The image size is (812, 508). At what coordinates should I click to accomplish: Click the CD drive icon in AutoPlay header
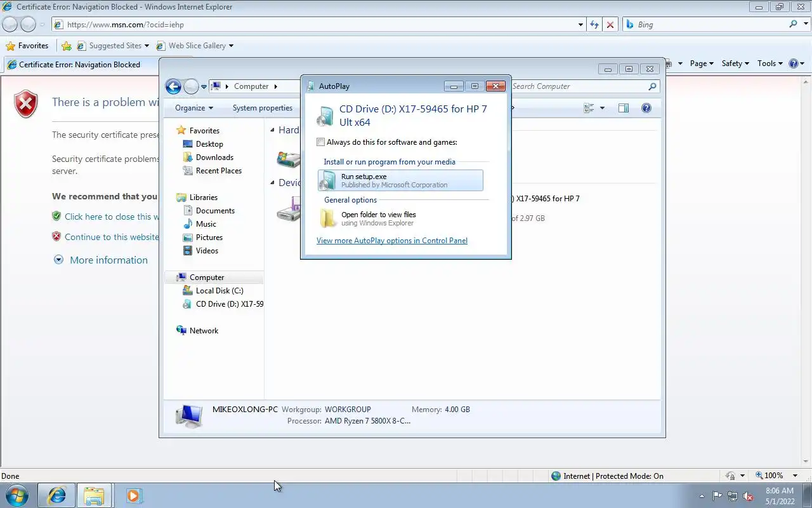click(325, 116)
